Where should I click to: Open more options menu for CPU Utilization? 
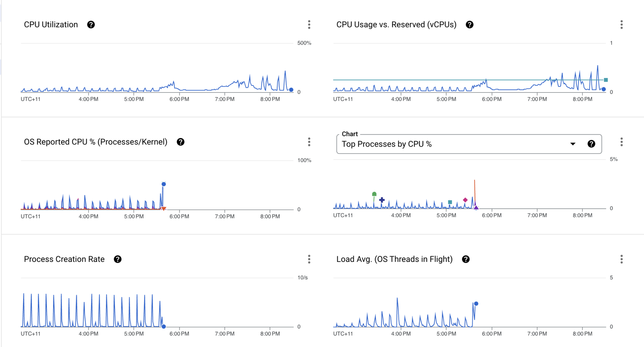(x=309, y=25)
